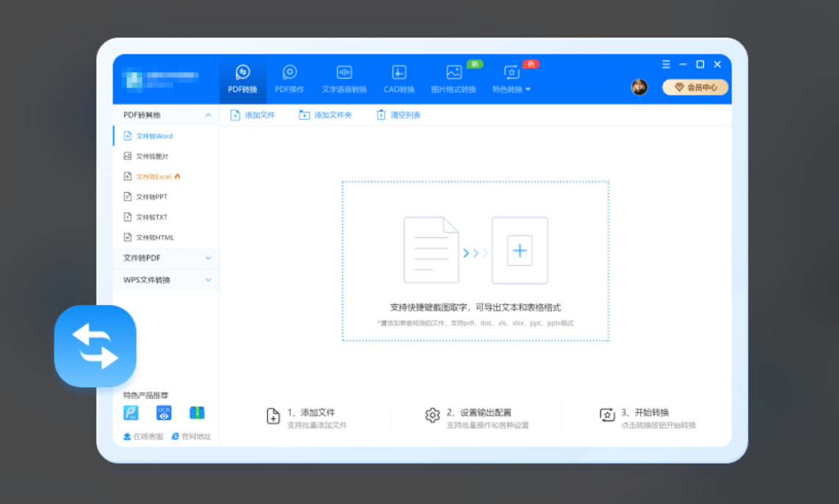Open the 文字语音转换 tool icon
This screenshot has height=504, width=839.
pyautogui.click(x=344, y=72)
